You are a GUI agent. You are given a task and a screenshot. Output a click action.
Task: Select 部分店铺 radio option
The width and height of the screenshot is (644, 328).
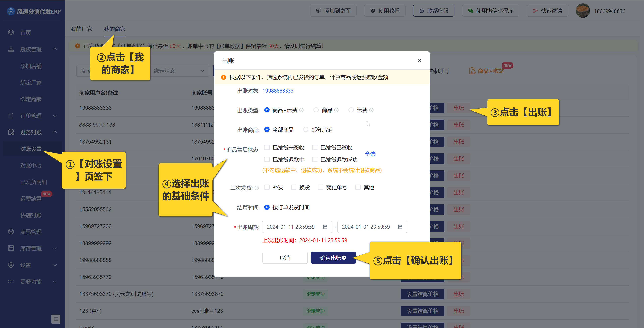[x=306, y=130]
